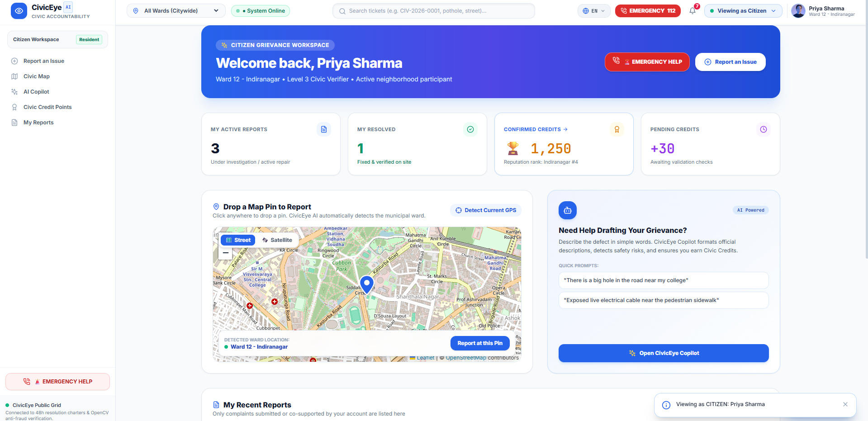Image resolution: width=868 pixels, height=421 pixels.
Task: Open the OpenStreetMap attribution link
Action: pyautogui.click(x=466, y=358)
